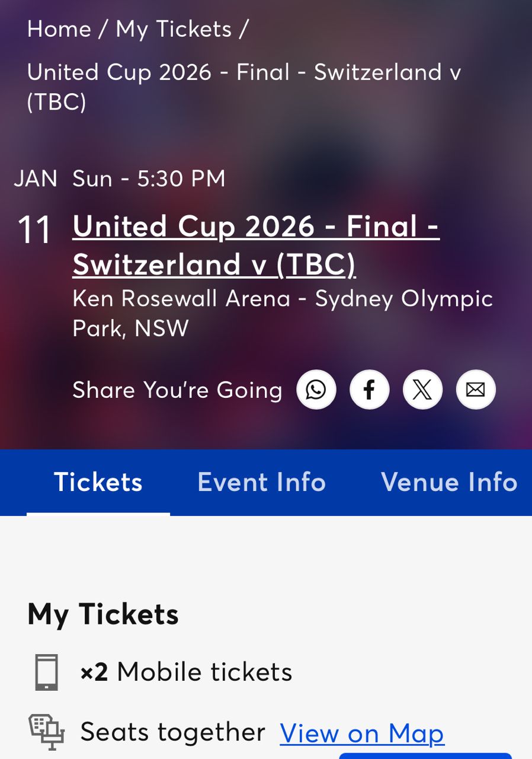Image resolution: width=532 pixels, height=759 pixels.
Task: Tap the mobile phone ticket icon
Action: click(46, 672)
